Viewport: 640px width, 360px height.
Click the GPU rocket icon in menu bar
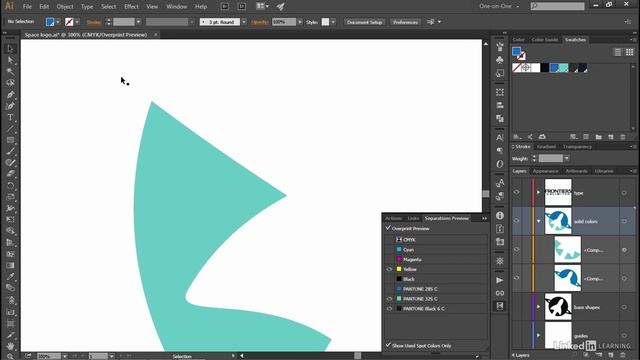coord(280,7)
